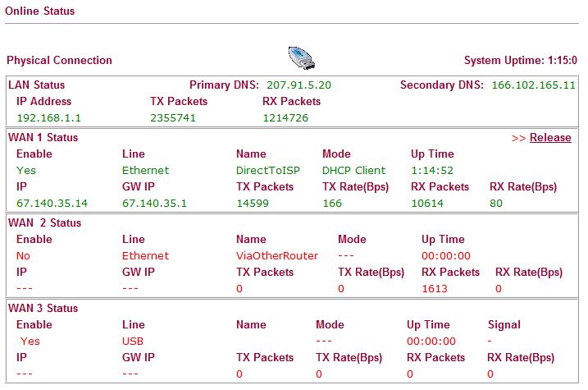Click the >> arrows beside Release
The image size is (588, 390).
pos(518,138)
